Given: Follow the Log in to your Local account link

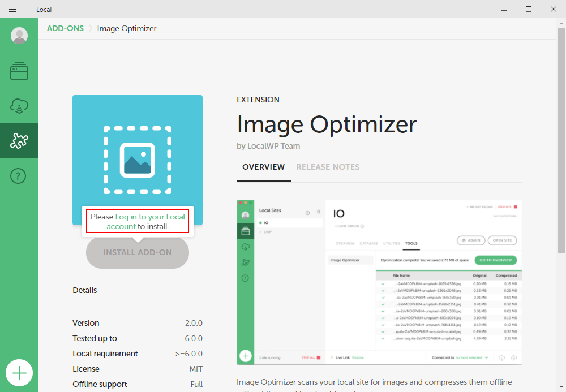Looking at the screenshot, I should coord(146,221).
